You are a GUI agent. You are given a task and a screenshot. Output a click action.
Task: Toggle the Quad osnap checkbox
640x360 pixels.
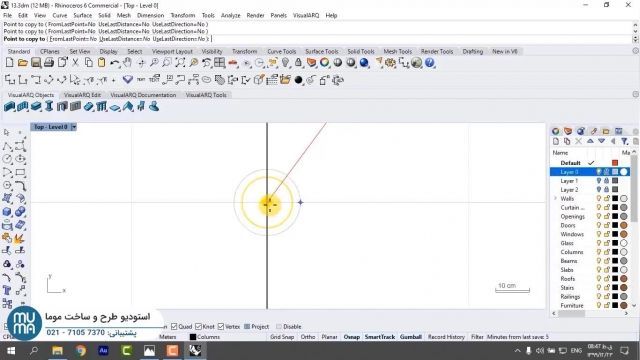[174, 327]
